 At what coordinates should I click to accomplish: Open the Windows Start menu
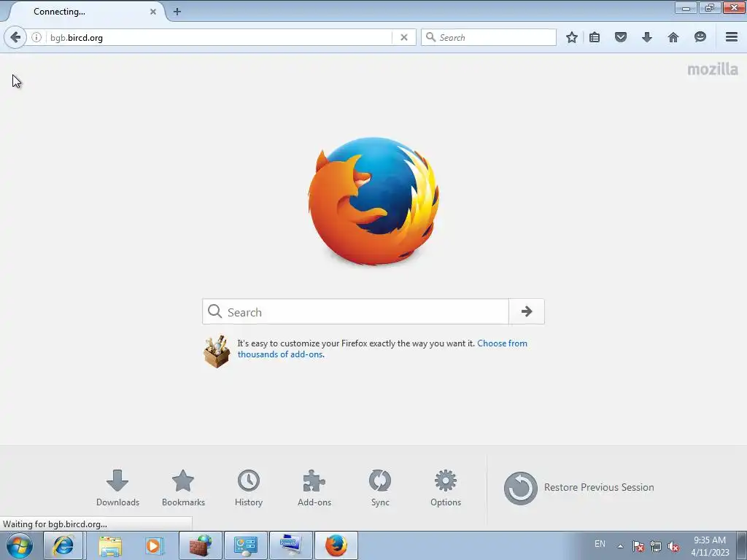point(20,545)
